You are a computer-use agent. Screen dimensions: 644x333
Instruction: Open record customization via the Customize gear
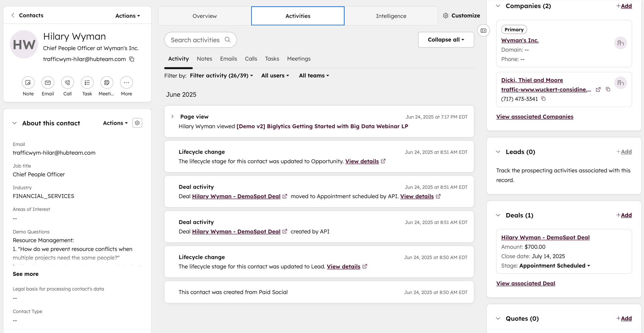click(x=446, y=15)
